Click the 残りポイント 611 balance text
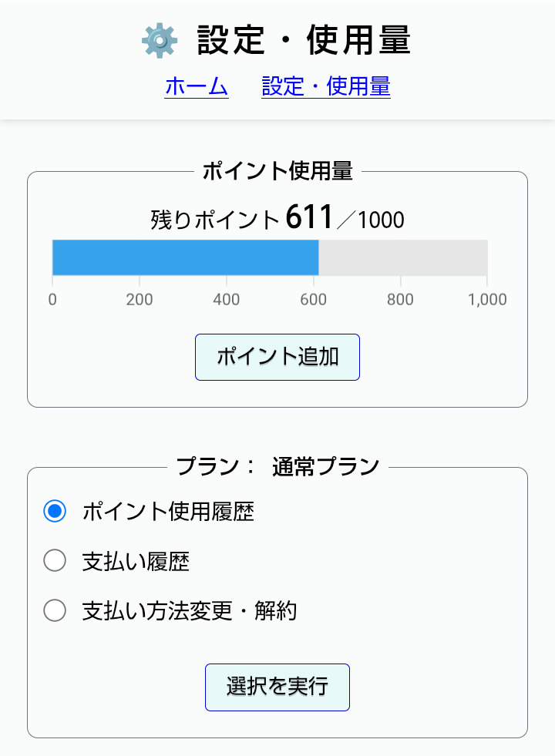Image resolution: width=555 pixels, height=756 pixels. (x=277, y=220)
